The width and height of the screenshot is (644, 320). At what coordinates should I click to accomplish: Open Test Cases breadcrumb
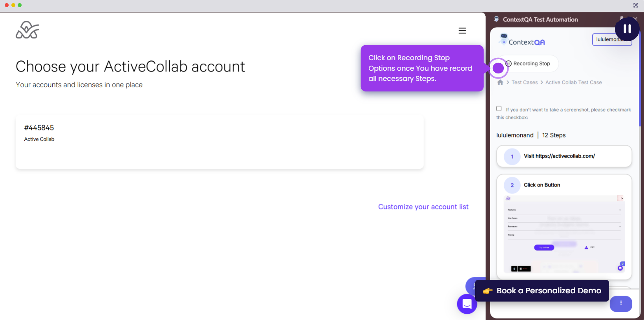click(525, 82)
